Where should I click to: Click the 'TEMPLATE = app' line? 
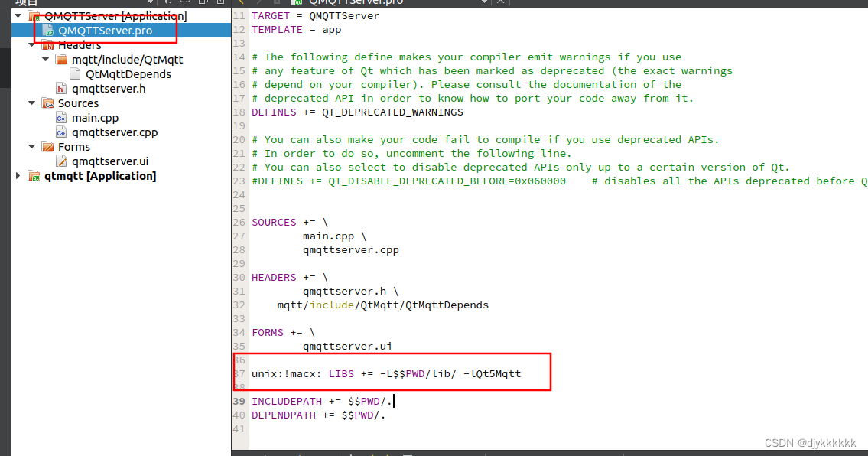(297, 30)
